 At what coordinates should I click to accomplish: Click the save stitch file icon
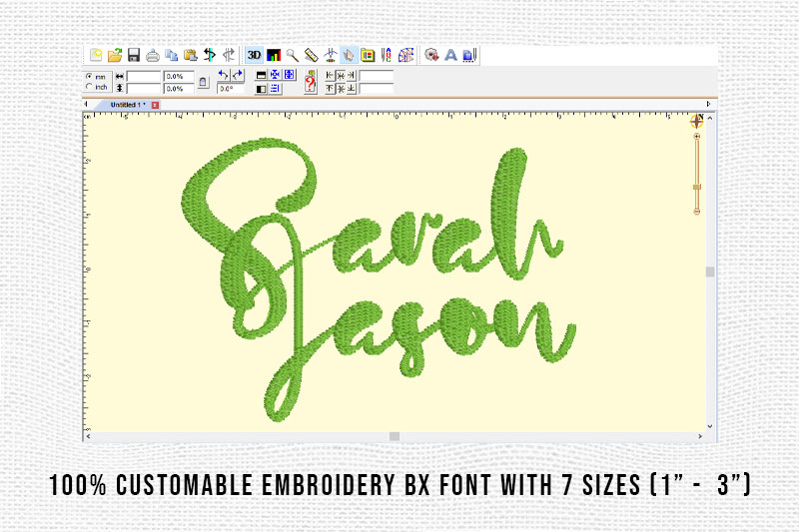469,55
